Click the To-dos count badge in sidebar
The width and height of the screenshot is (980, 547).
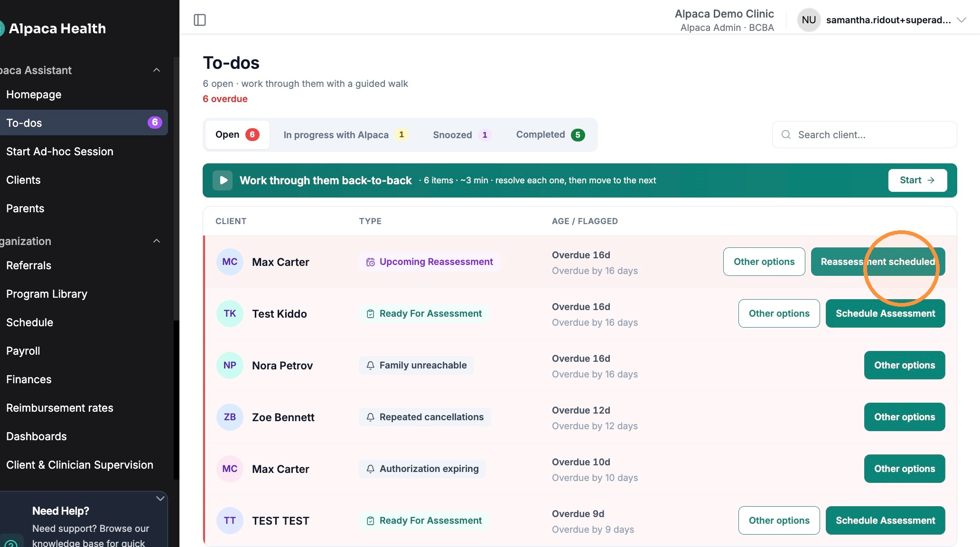coord(155,123)
